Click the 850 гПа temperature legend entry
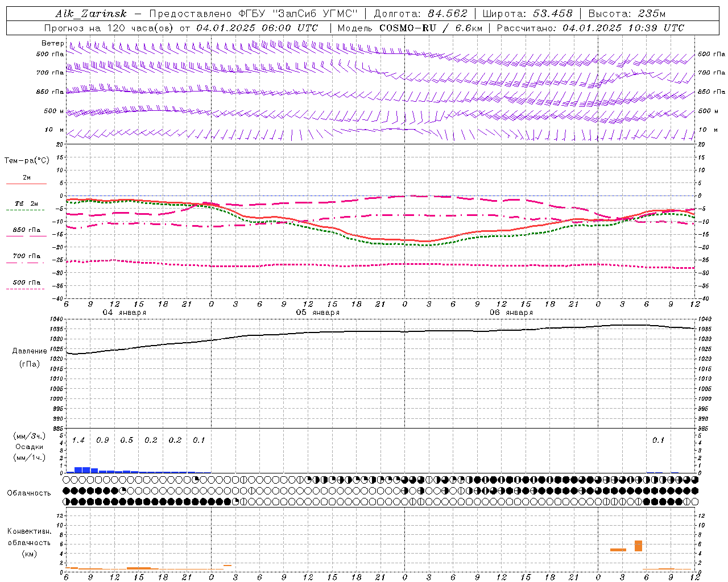728x582 pixels. click(x=27, y=230)
